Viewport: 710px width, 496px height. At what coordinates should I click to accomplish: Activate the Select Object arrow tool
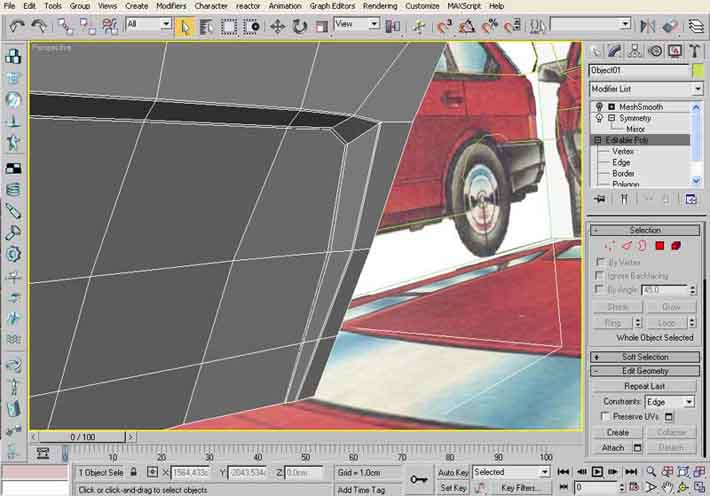click(x=184, y=25)
